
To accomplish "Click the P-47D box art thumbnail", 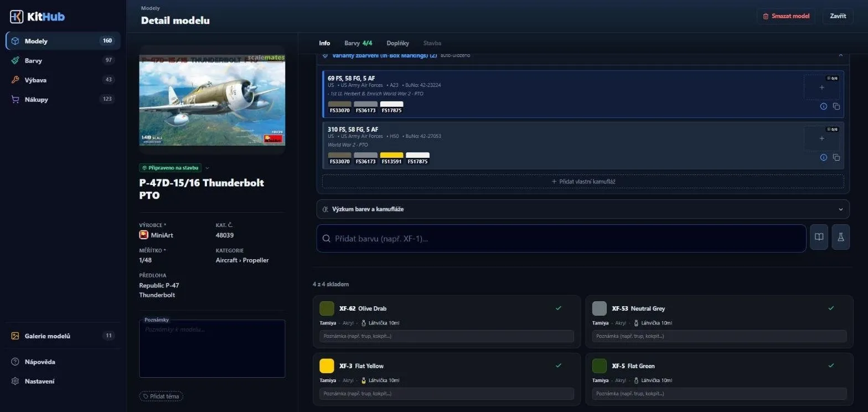I will tap(212, 100).
